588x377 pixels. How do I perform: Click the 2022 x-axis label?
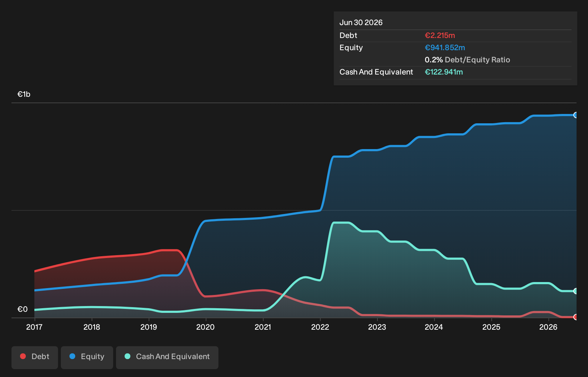point(320,327)
